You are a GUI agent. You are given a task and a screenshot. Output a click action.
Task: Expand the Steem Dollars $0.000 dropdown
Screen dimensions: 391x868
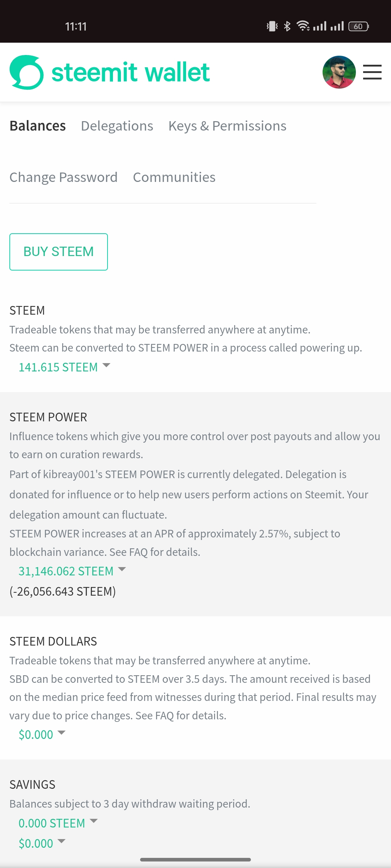pyautogui.click(x=42, y=735)
